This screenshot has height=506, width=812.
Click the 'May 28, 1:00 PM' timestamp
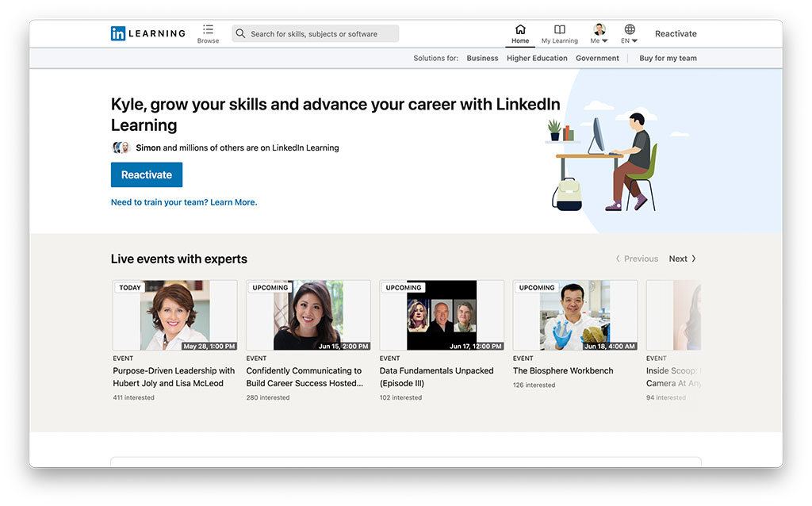tap(209, 346)
